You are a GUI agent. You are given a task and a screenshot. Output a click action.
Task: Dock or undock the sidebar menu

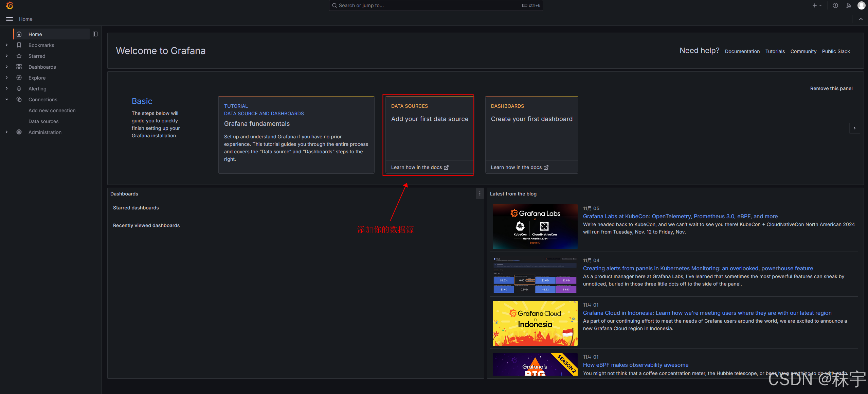(95, 34)
